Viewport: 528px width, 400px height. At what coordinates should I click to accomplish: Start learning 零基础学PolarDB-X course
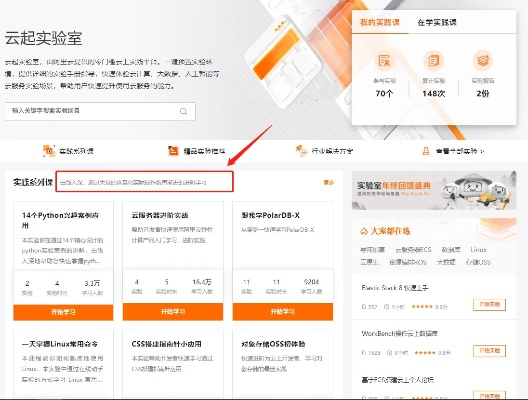pos(283,311)
